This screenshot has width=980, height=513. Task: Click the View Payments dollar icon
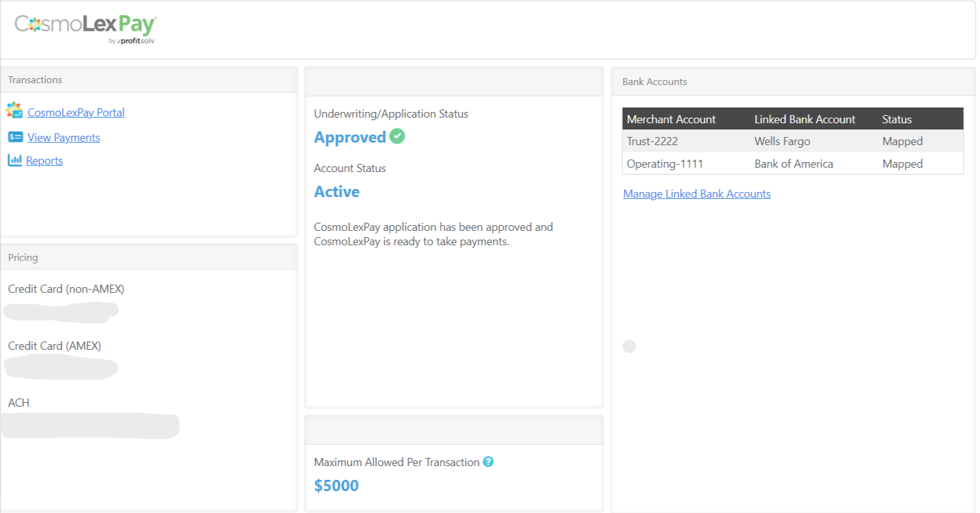click(x=16, y=137)
